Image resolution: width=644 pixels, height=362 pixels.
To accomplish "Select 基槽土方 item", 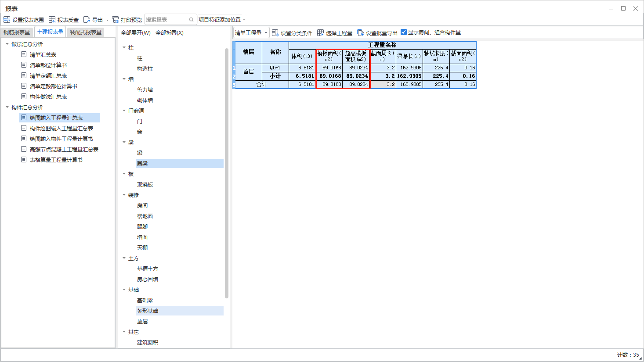I will pyautogui.click(x=148, y=269).
